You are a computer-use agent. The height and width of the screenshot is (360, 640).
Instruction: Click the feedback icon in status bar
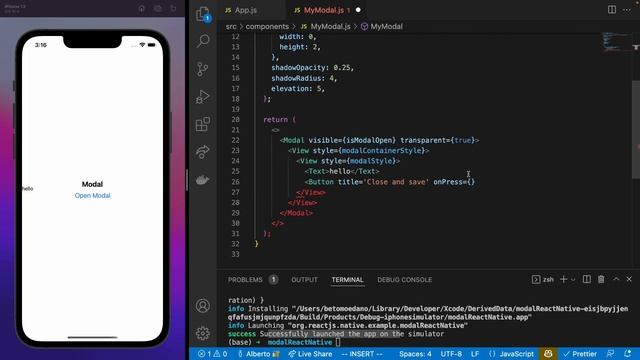point(611,353)
